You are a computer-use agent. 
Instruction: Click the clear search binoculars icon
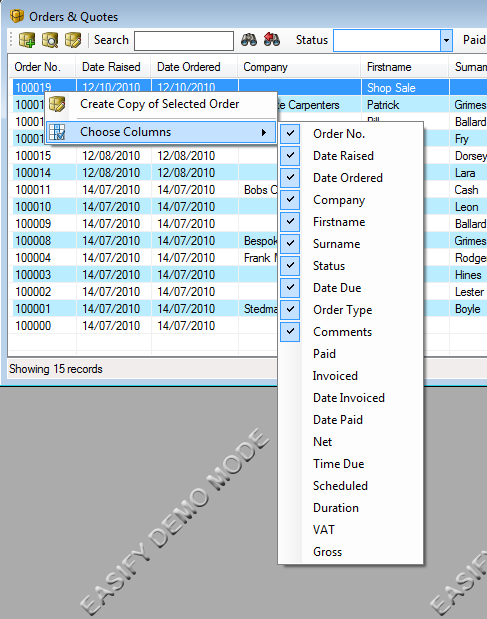point(272,39)
